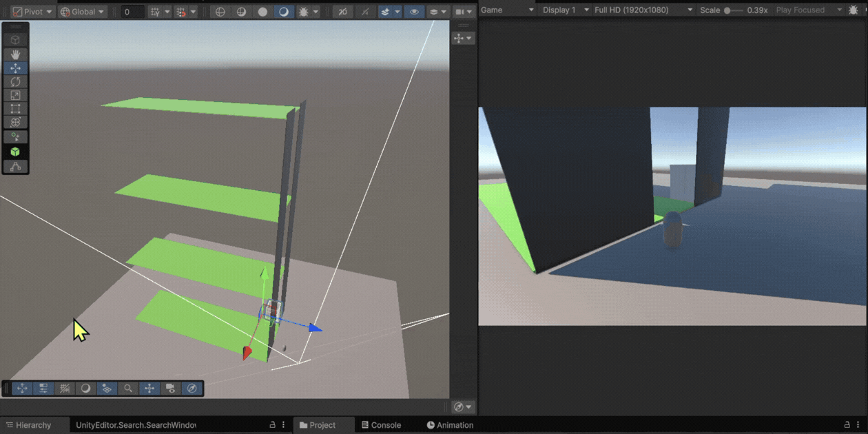Screen dimensions: 868x434
Task: Click the snap value field showing 0
Action: tap(132, 12)
